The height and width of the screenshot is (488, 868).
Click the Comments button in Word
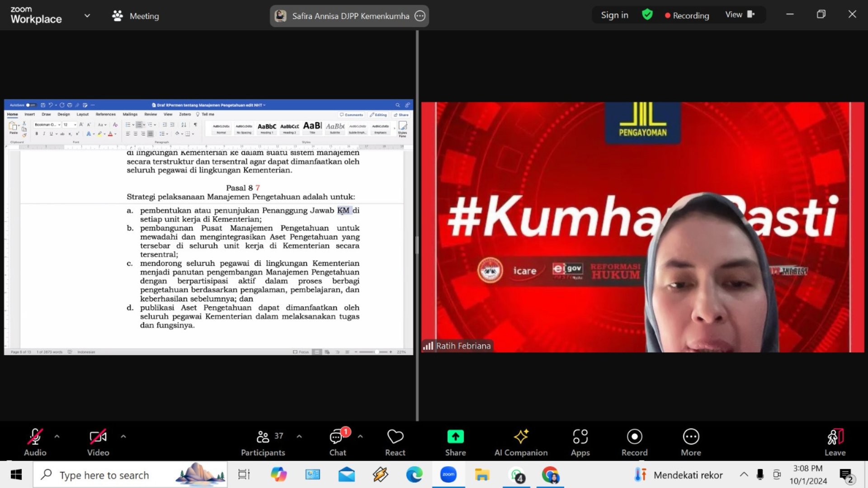click(x=351, y=115)
